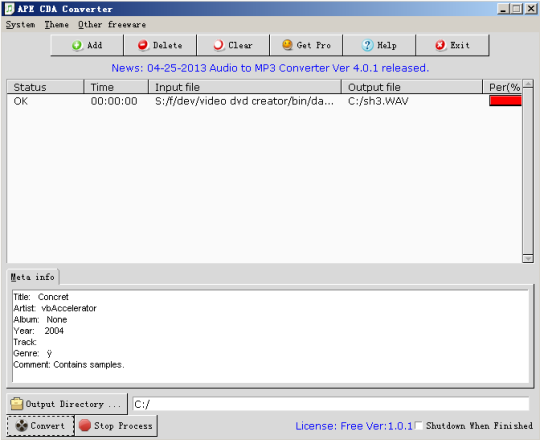Select the S:/f/dev/video dvd creator input cell

[244, 101]
